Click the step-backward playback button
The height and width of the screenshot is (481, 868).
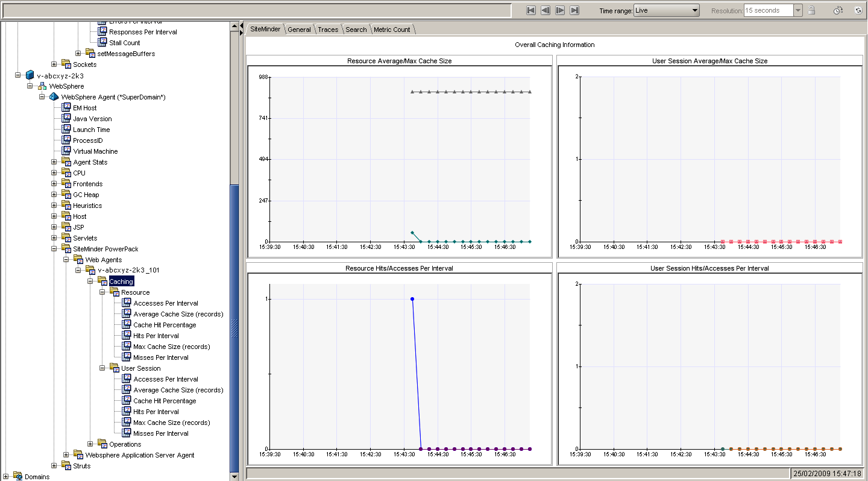[546, 10]
